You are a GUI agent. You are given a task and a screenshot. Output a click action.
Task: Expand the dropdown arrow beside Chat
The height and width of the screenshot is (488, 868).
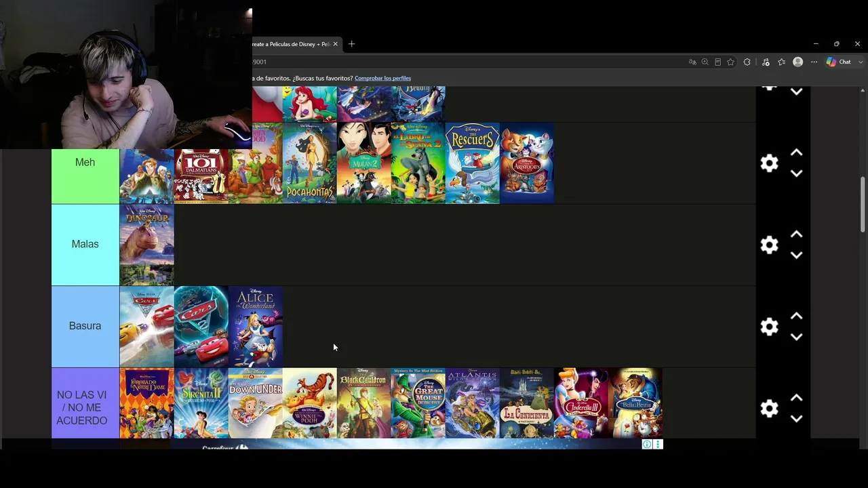coord(861,62)
